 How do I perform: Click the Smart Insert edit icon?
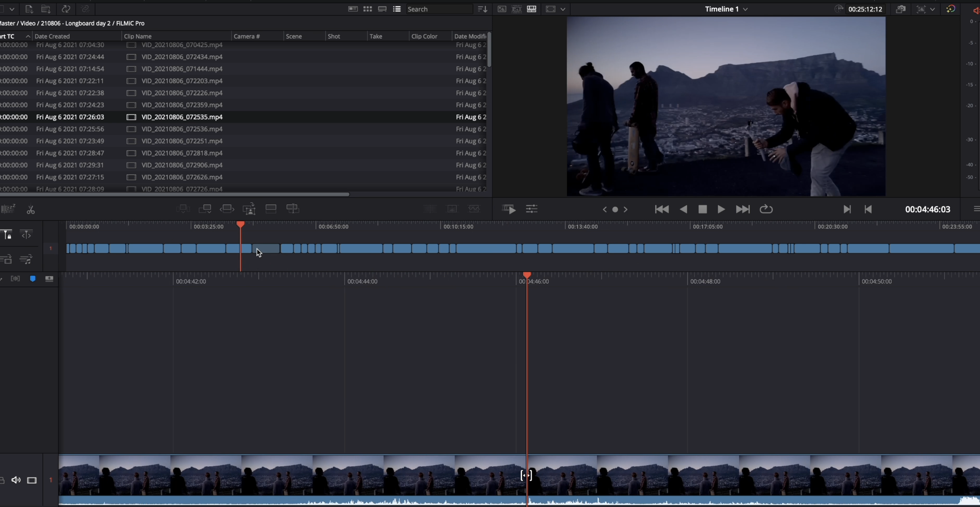(x=183, y=209)
